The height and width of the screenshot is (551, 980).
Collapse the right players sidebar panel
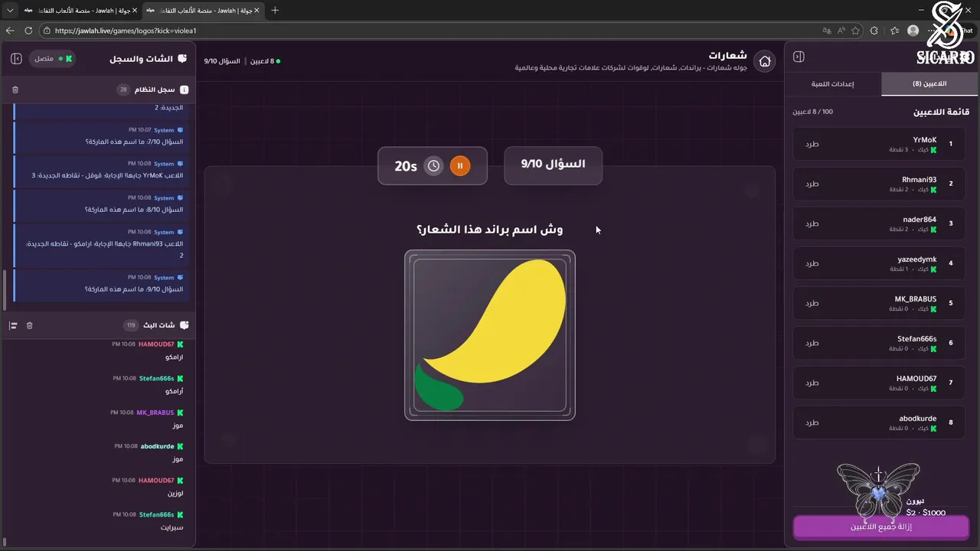point(799,57)
